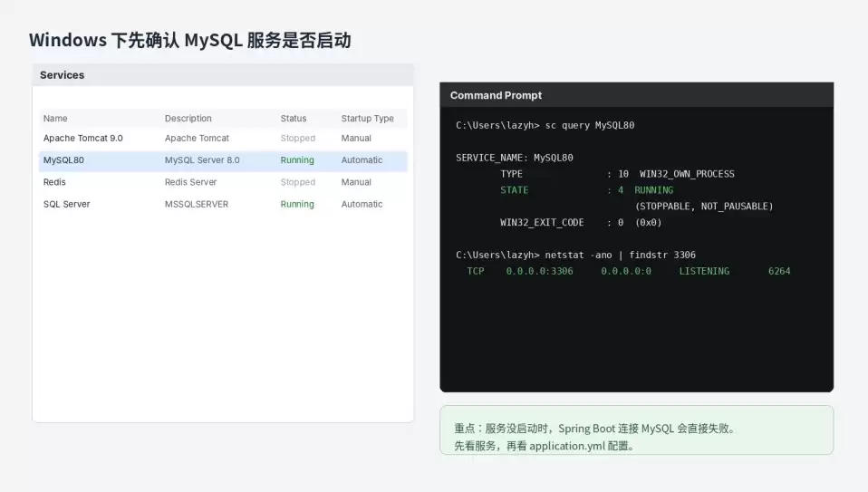Click the green STATE RUNNING line
Image resolution: width=868 pixels, height=492 pixels.
[x=587, y=190]
